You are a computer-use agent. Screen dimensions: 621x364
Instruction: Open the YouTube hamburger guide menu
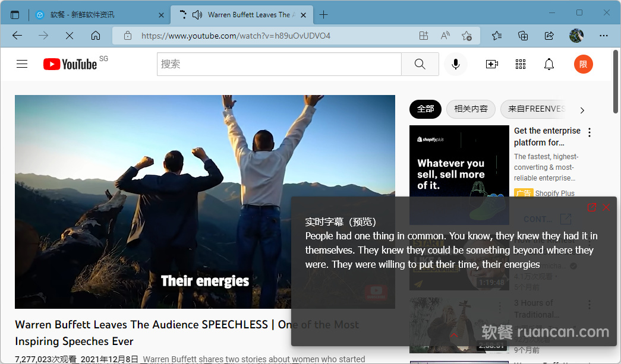click(x=22, y=64)
